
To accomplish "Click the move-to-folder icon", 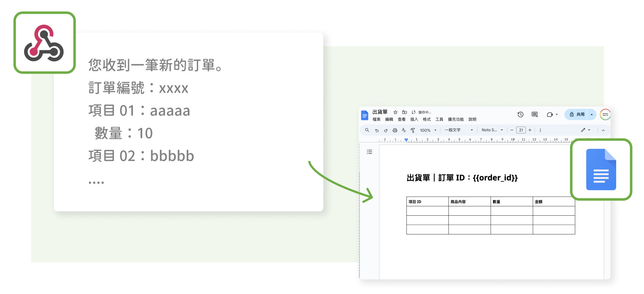I will pos(405,112).
